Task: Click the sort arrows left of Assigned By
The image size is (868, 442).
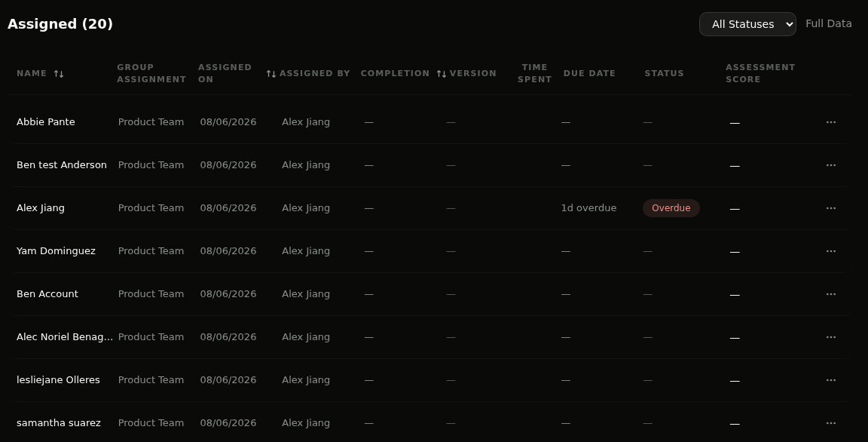Action: (x=271, y=74)
